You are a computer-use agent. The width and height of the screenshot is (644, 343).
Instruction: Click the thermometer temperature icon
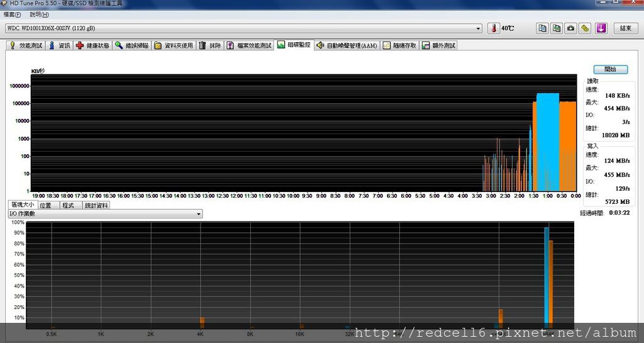click(494, 28)
